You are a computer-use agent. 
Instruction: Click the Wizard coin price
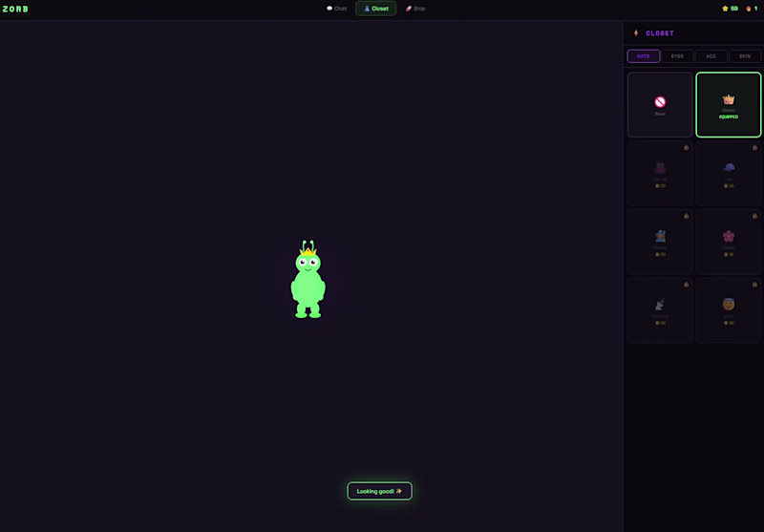[660, 254]
